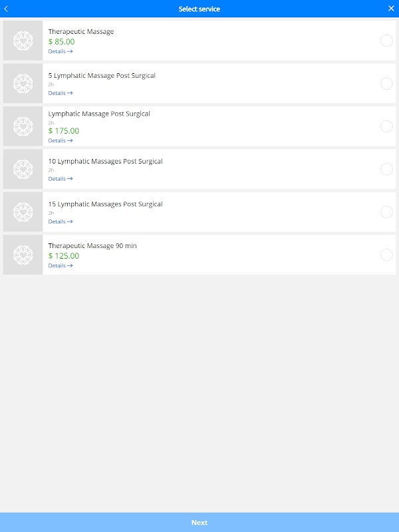The height and width of the screenshot is (532, 399).
Task: Choose the $175 Lymphatic Massage radio button
Action: tap(386, 126)
